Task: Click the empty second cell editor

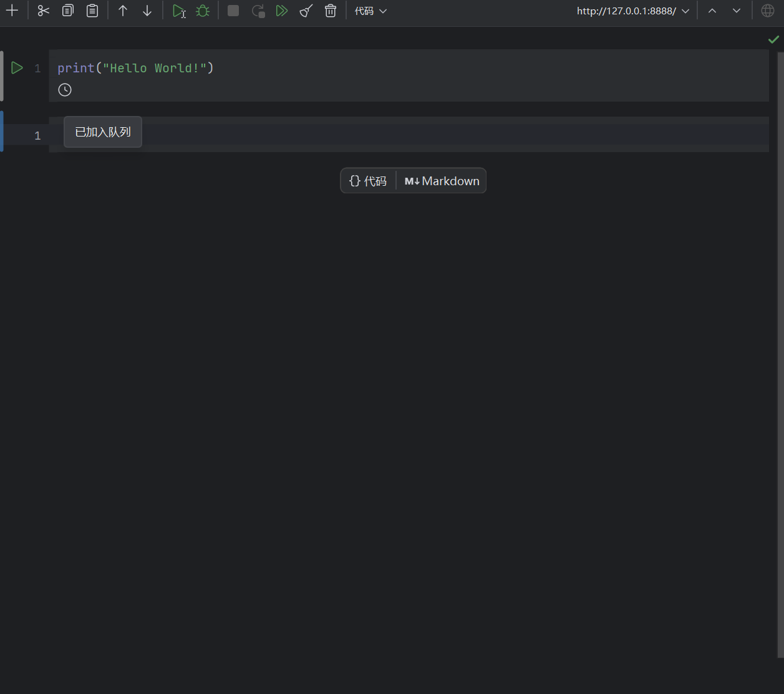Action: [409, 135]
